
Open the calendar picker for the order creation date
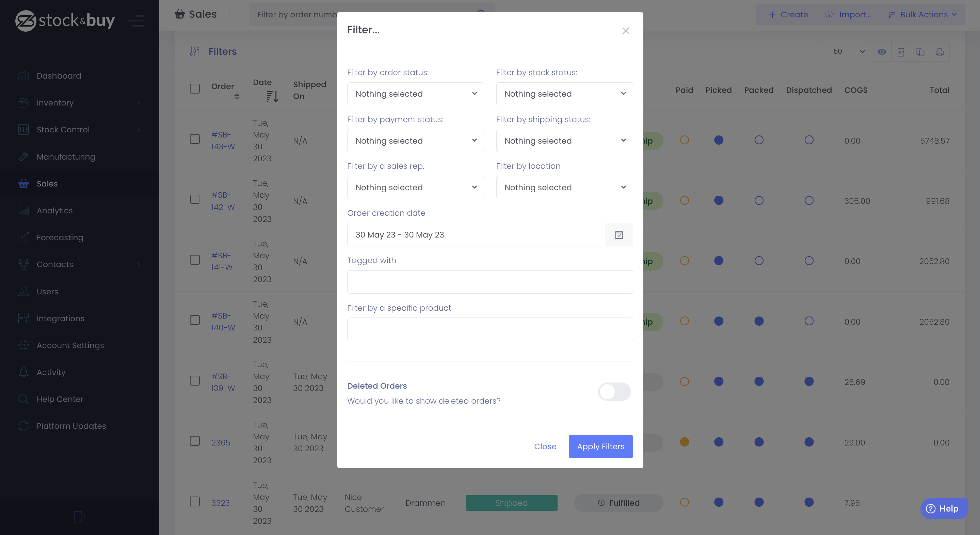pos(619,234)
